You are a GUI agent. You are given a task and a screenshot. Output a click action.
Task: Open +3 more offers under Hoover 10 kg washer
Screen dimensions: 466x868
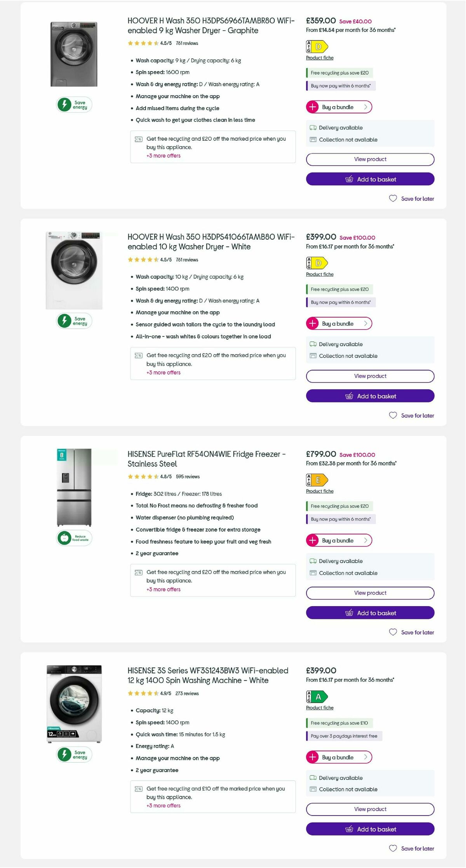[163, 372]
